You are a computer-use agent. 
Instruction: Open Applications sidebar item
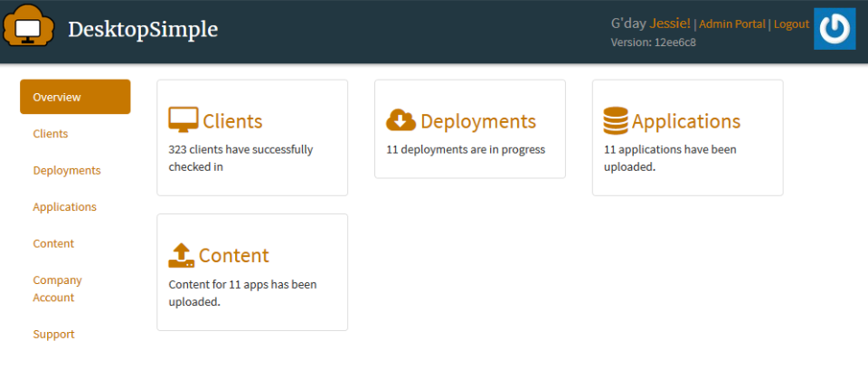[65, 206]
